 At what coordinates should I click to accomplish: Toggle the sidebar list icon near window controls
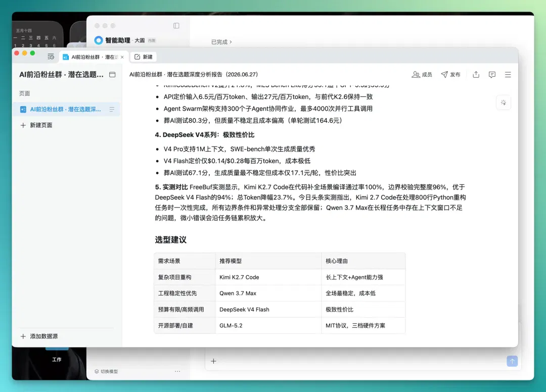[51, 57]
